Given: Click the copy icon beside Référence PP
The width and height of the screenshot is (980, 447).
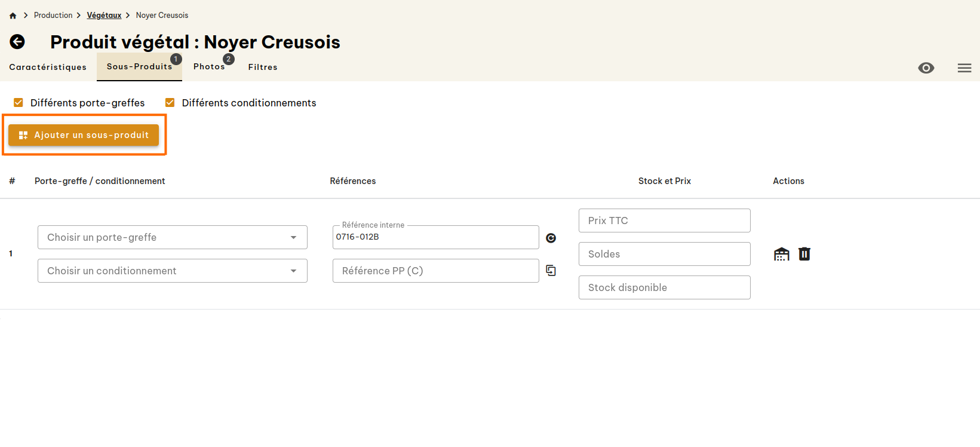Looking at the screenshot, I should (551, 270).
